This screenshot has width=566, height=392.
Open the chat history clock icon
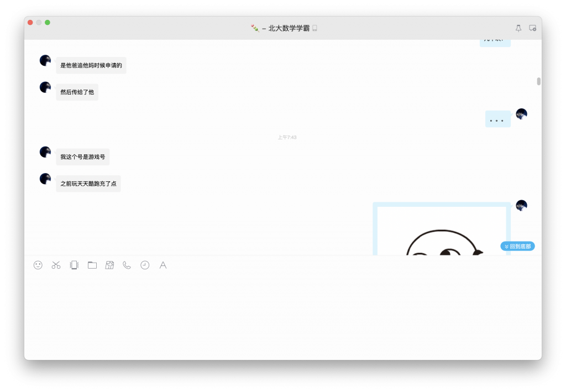click(x=144, y=265)
